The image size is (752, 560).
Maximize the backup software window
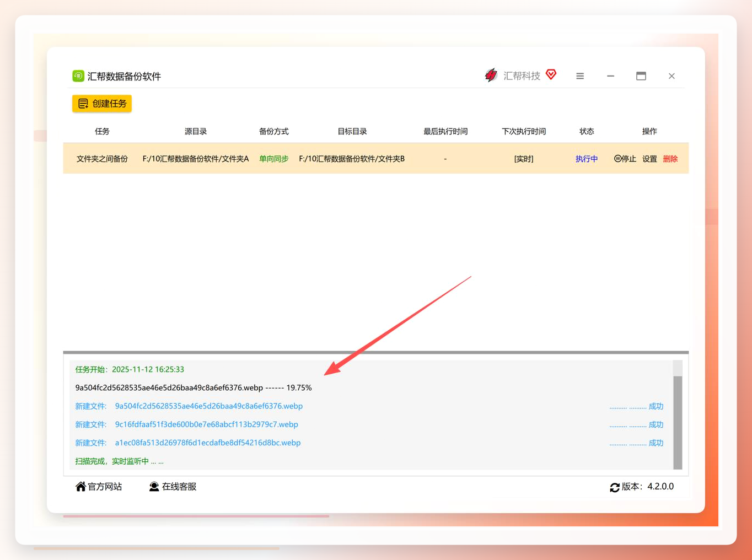click(x=641, y=76)
